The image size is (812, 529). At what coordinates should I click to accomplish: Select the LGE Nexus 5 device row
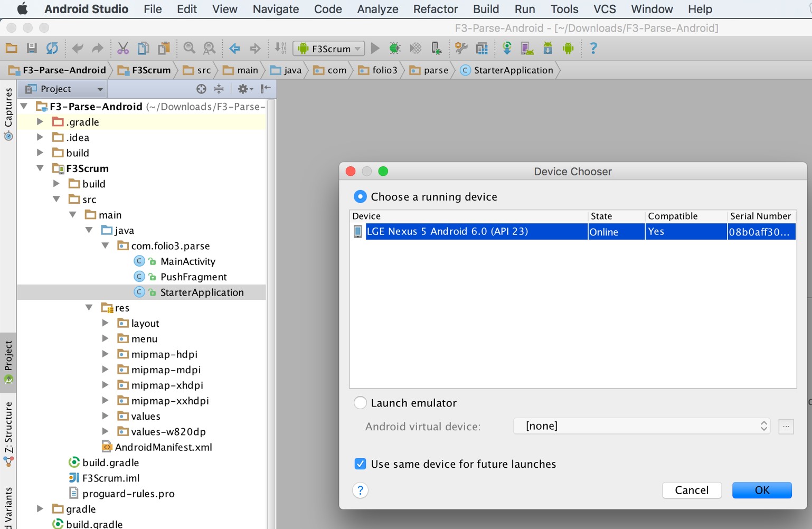click(x=573, y=231)
